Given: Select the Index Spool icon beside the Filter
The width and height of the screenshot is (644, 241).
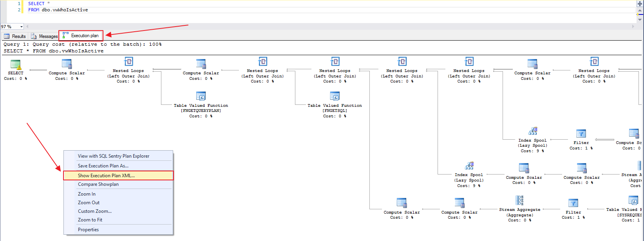Looking at the screenshot, I should click(533, 131).
